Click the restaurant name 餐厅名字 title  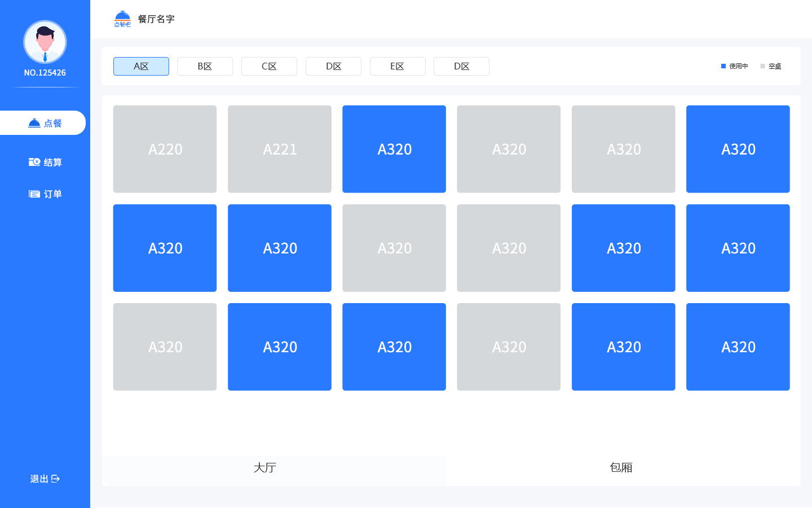[x=156, y=19]
